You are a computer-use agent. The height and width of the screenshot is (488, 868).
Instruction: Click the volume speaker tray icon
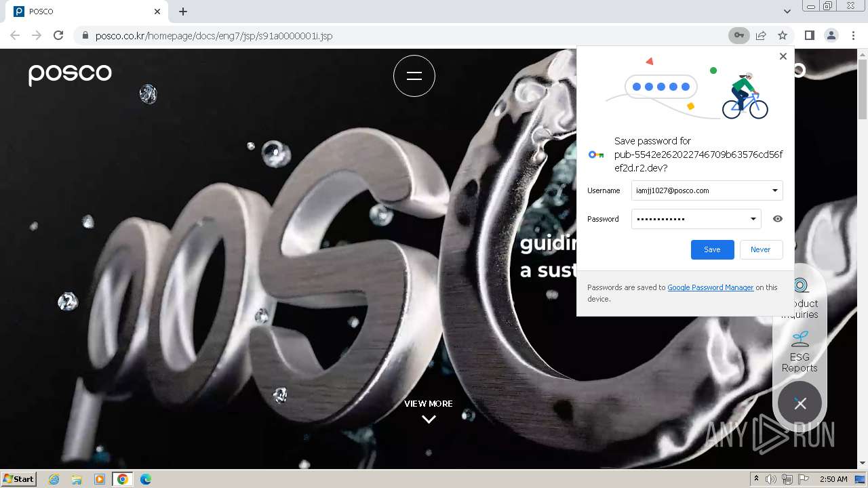click(x=771, y=479)
